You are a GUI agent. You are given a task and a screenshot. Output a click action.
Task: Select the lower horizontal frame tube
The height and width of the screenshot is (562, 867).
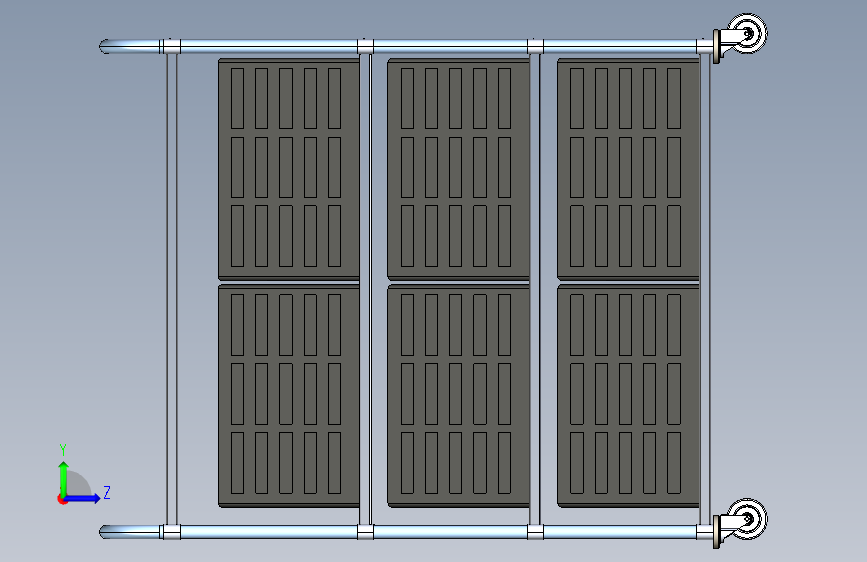pos(405,532)
